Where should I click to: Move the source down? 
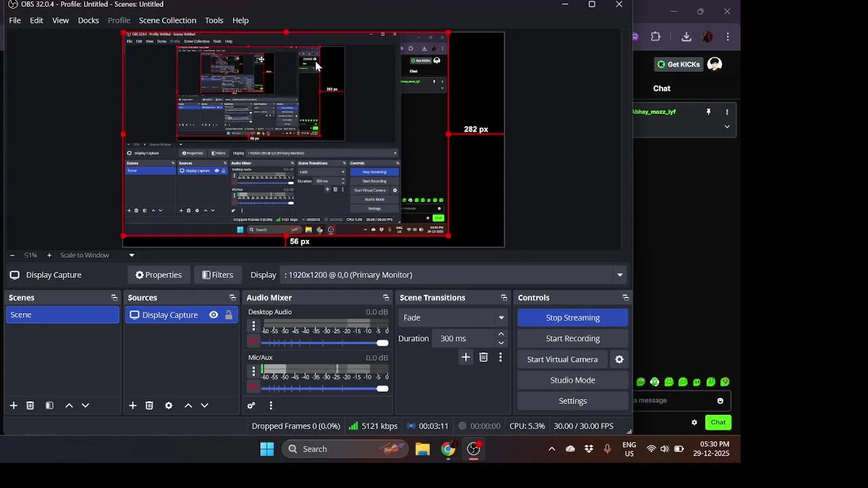205,405
